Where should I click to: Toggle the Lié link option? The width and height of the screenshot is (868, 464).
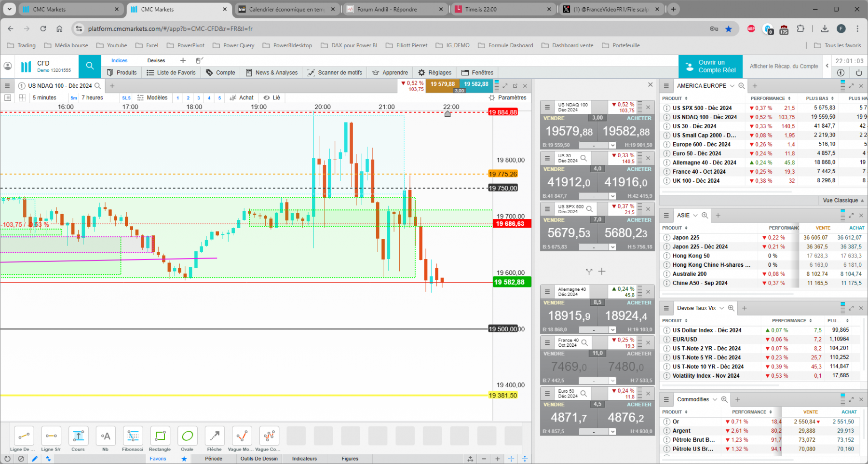pos(271,97)
